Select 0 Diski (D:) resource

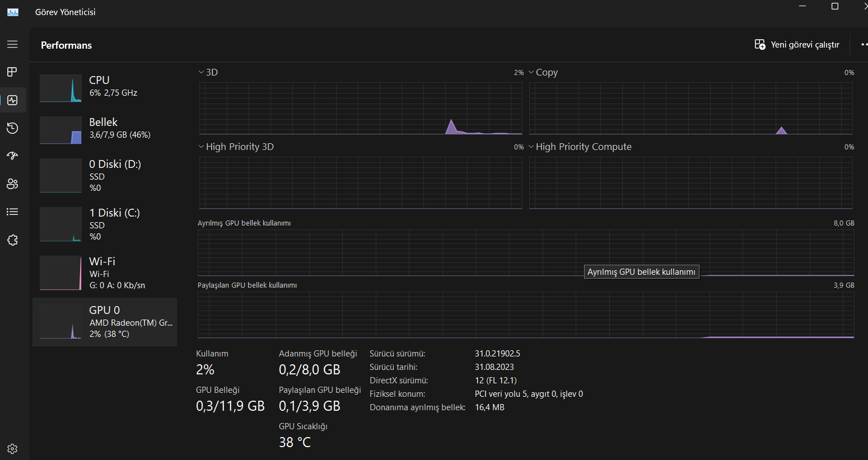click(105, 176)
